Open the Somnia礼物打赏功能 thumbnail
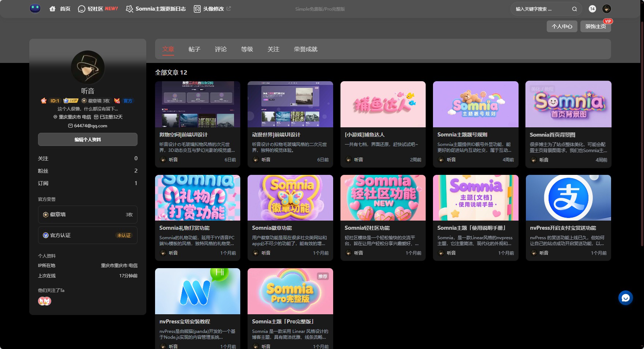The height and width of the screenshot is (349, 644). coord(198,198)
